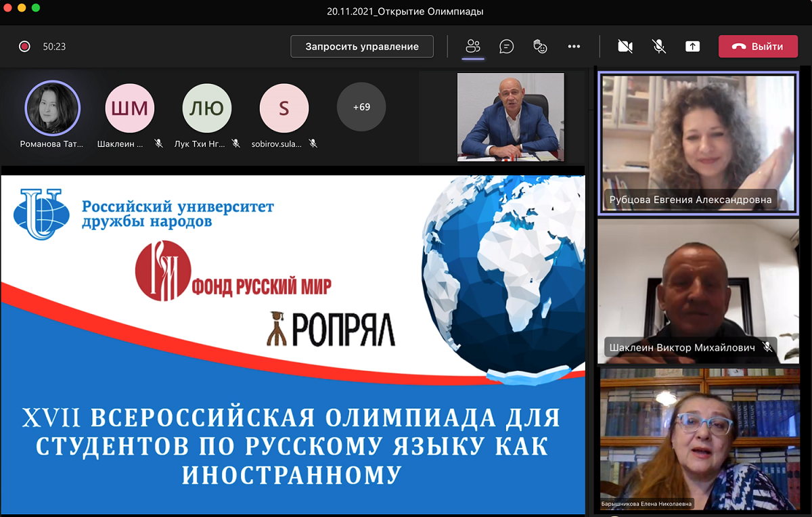
Task: Toggle the camera on or off
Action: pos(625,47)
